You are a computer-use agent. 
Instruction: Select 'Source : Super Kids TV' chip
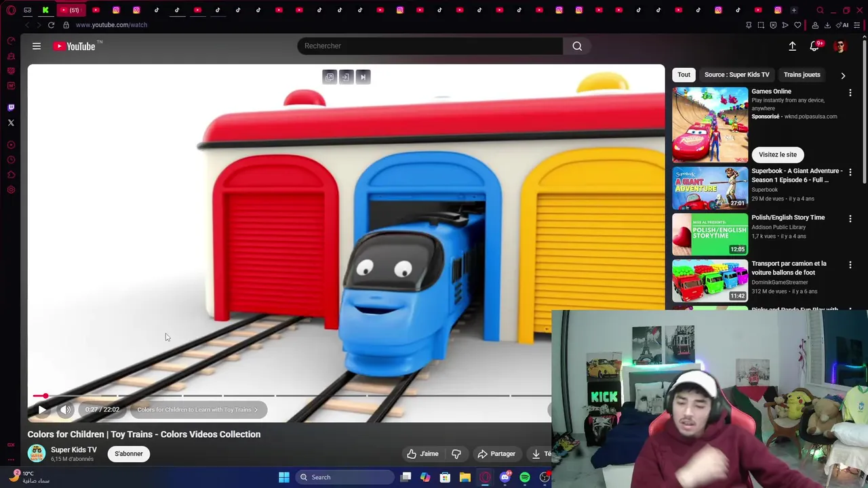(x=736, y=75)
